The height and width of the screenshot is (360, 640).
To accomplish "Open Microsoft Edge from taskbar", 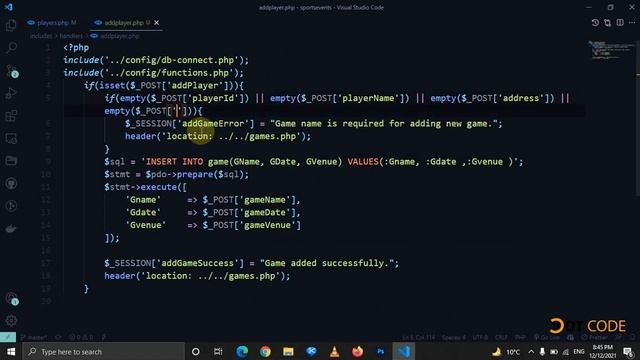I will 242,351.
